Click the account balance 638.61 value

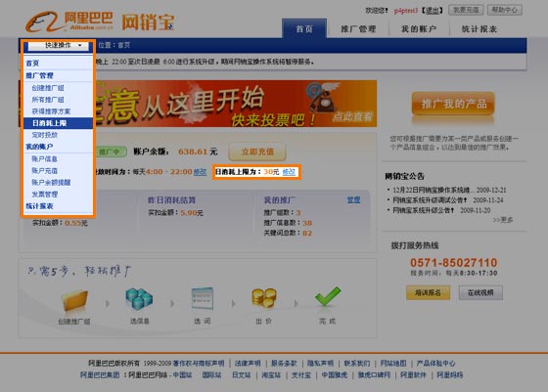(193, 152)
